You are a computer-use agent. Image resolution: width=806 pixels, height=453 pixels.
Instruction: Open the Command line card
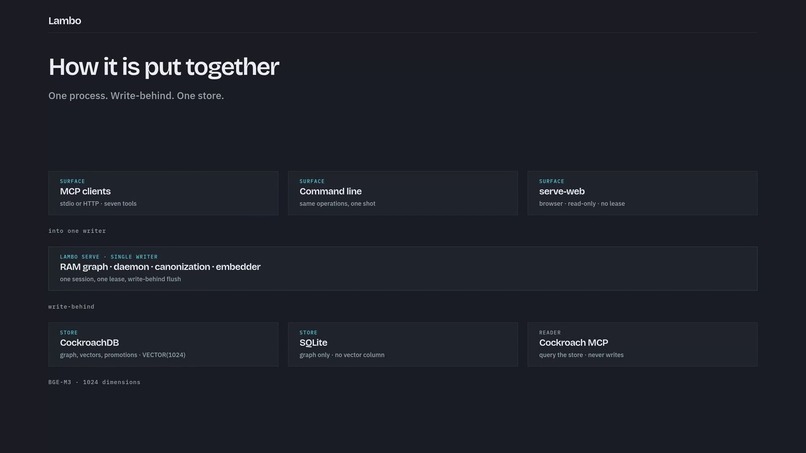[403, 193]
